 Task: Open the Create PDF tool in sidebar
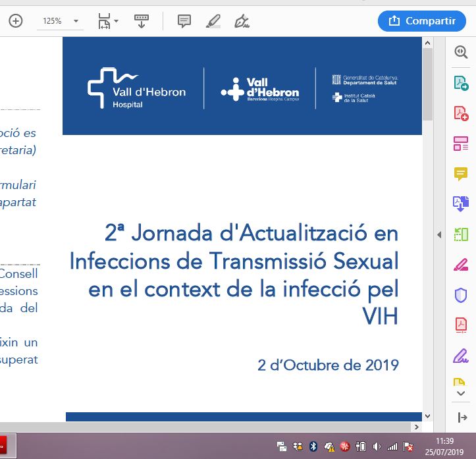(x=460, y=113)
